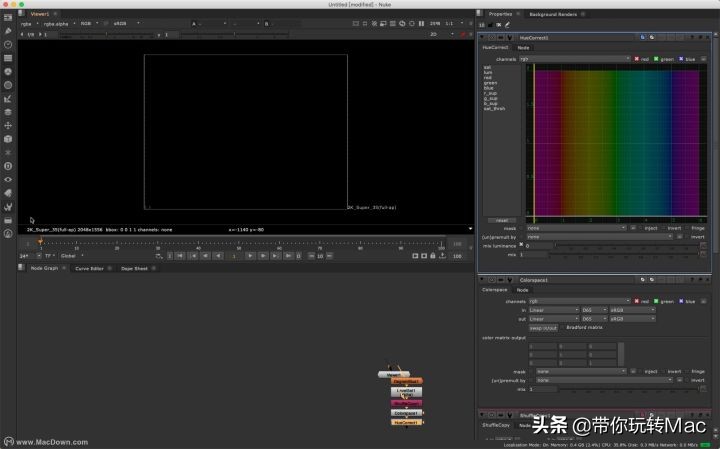
Task: Open the 3D nodes cube icon
Action: pos(8,139)
